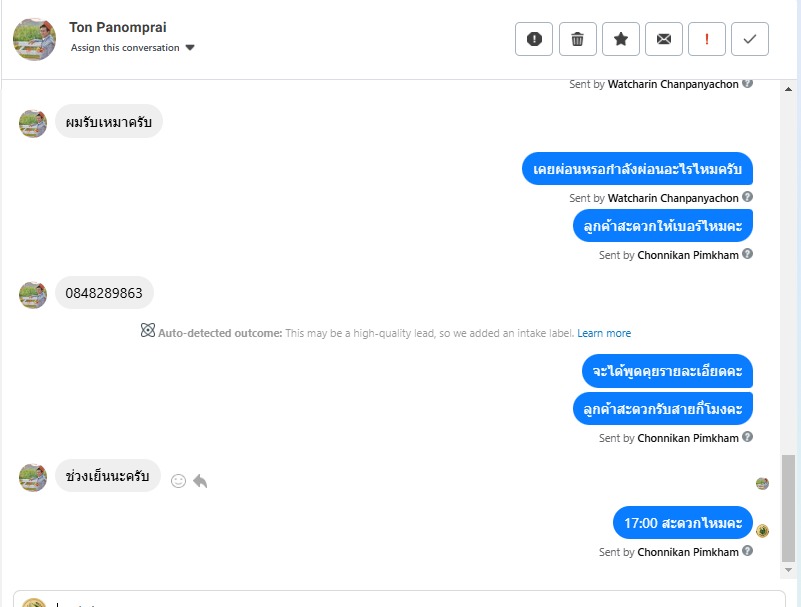React with emoji to last customer message
Image resolution: width=801 pixels, height=607 pixels.
coord(179,480)
